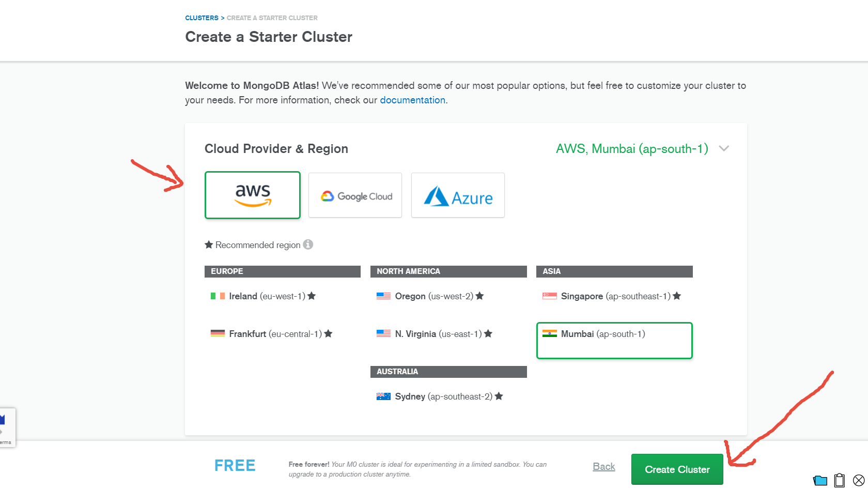Click the clipboard icon at bottom right

(x=840, y=480)
